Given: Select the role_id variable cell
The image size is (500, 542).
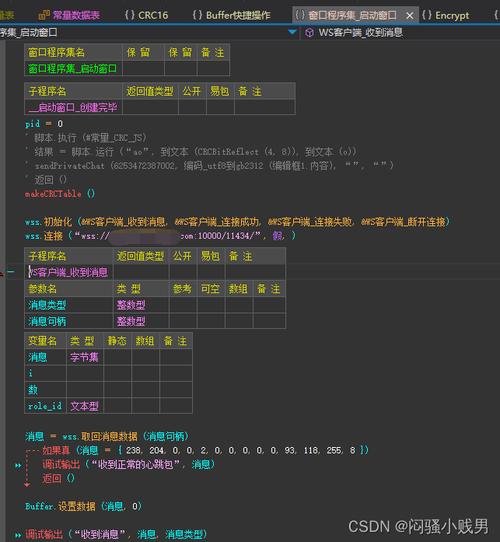Looking at the screenshot, I should [45, 406].
